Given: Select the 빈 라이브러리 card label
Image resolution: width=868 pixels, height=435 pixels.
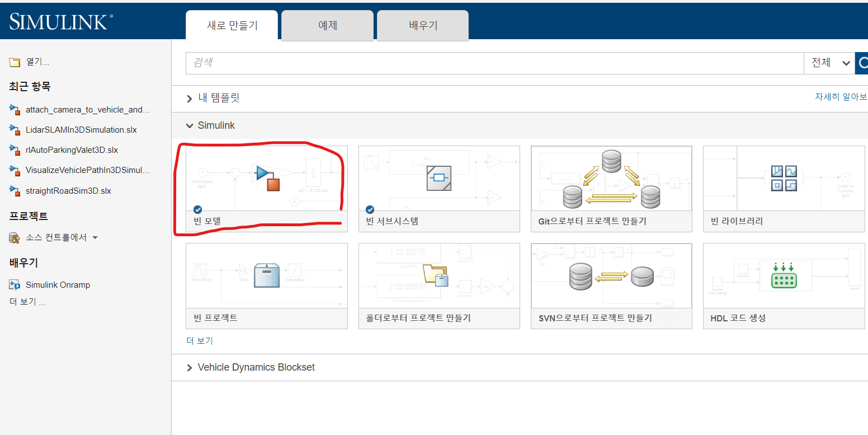Looking at the screenshot, I should pyautogui.click(x=737, y=221).
